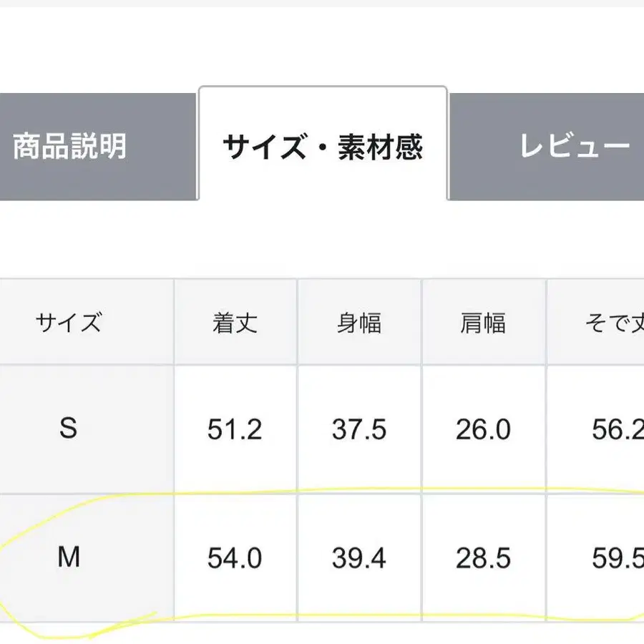
Task: Select the M size row label
Action: (69, 557)
